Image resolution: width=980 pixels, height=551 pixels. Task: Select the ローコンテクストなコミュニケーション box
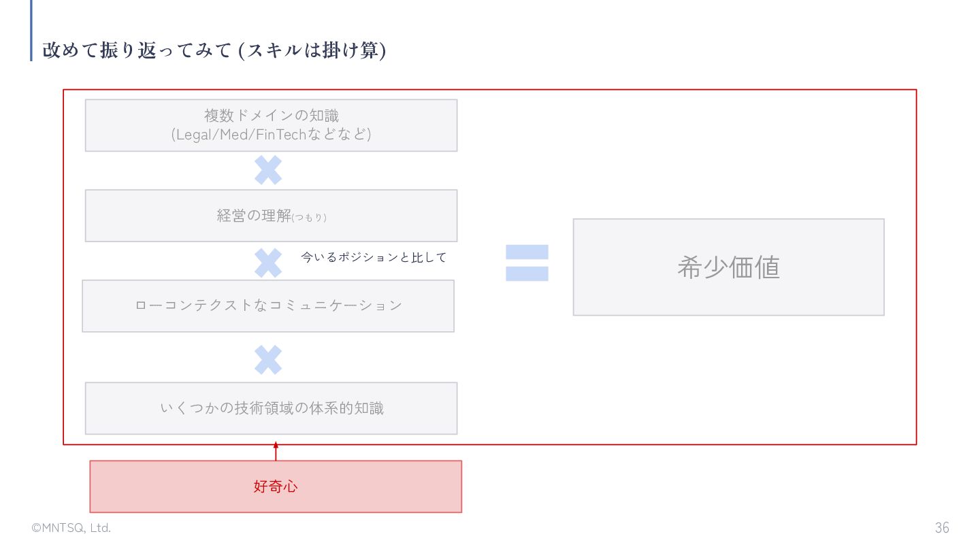[268, 306]
